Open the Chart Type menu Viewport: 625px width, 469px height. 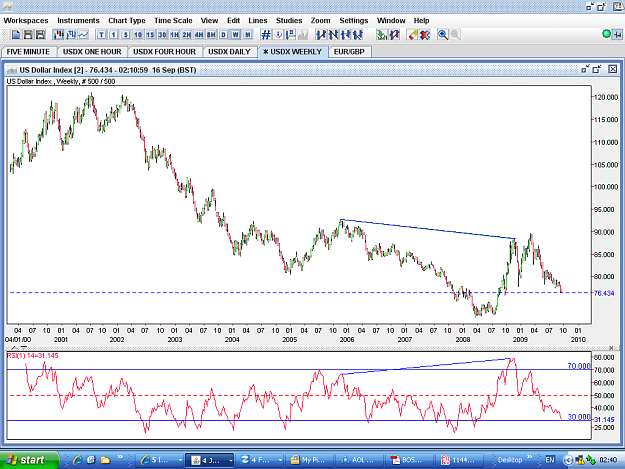pos(127,20)
